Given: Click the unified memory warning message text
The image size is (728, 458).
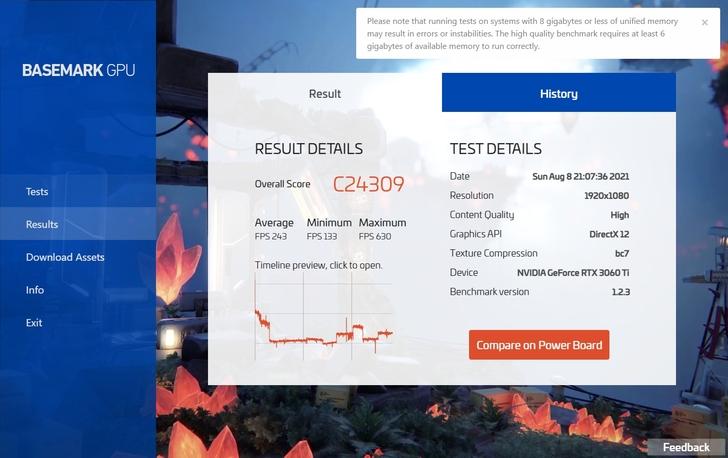Looking at the screenshot, I should click(522, 33).
